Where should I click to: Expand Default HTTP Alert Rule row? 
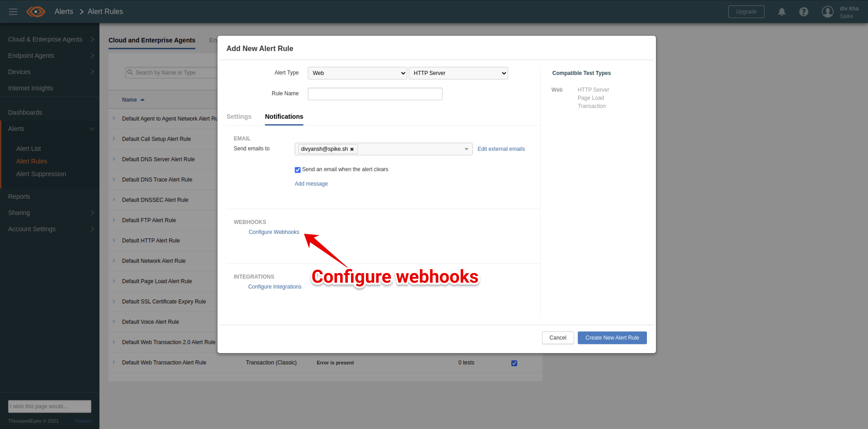[x=114, y=240]
